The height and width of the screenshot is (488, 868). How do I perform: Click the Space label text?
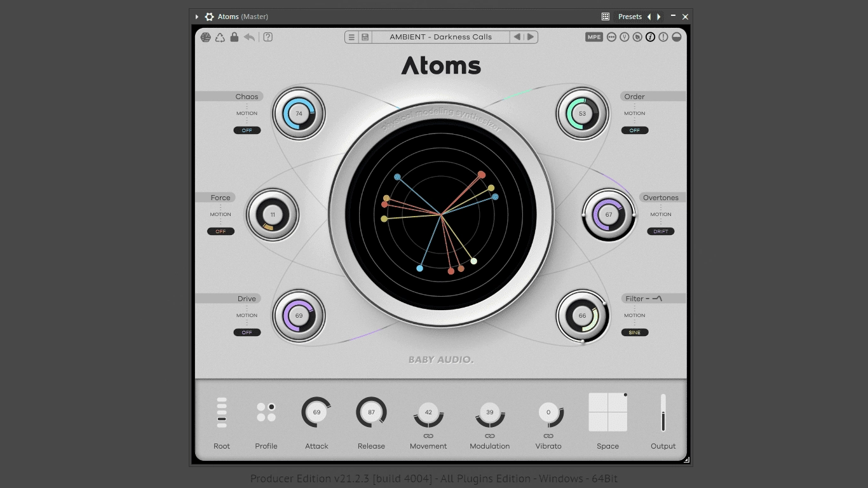click(608, 446)
